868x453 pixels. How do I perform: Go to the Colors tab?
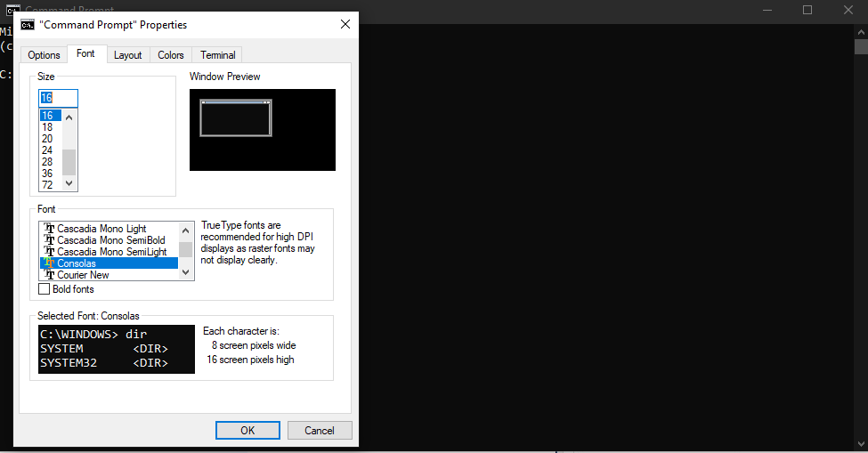[x=171, y=55]
